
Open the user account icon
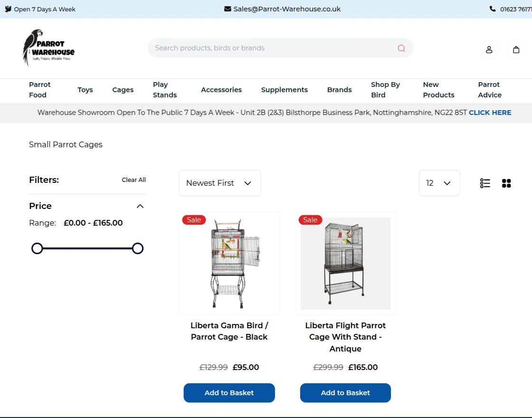[489, 49]
